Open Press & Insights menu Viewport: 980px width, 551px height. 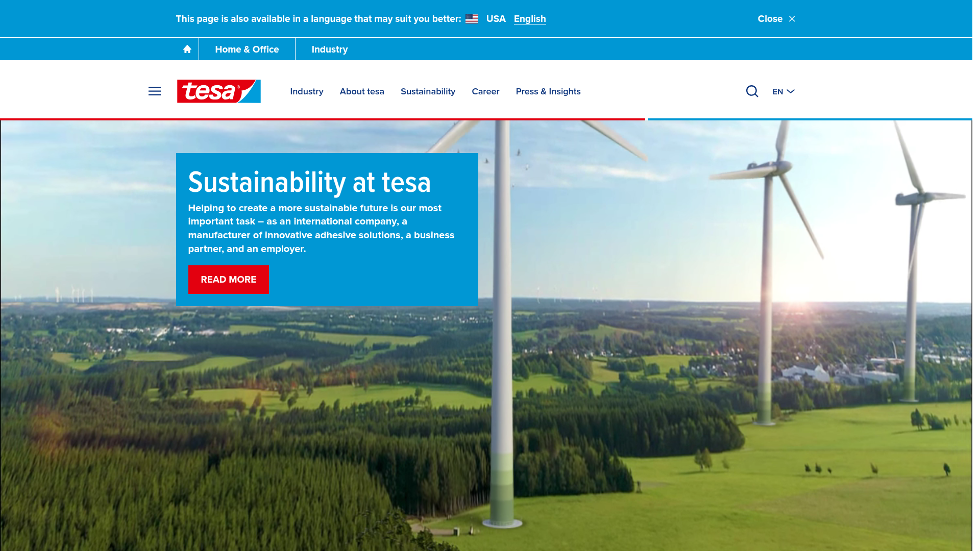coord(548,91)
